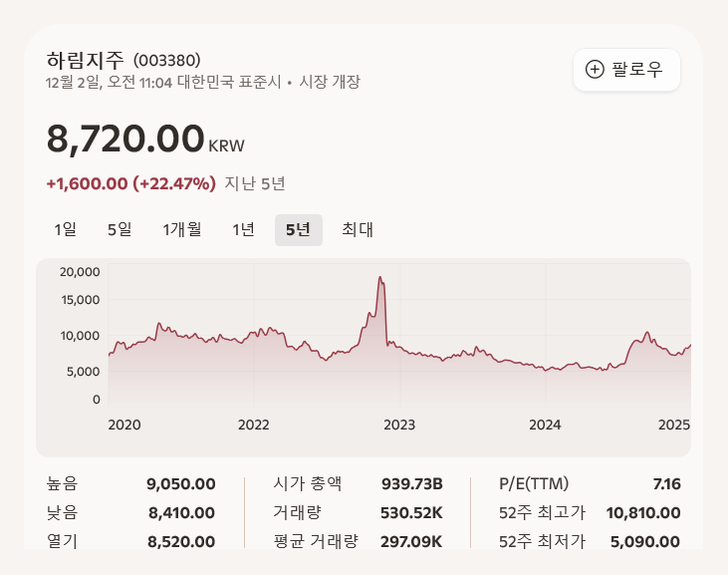Screen dimensions: 728x575
Task: Click the late-2022 price peak on chart
Action: coord(380,278)
